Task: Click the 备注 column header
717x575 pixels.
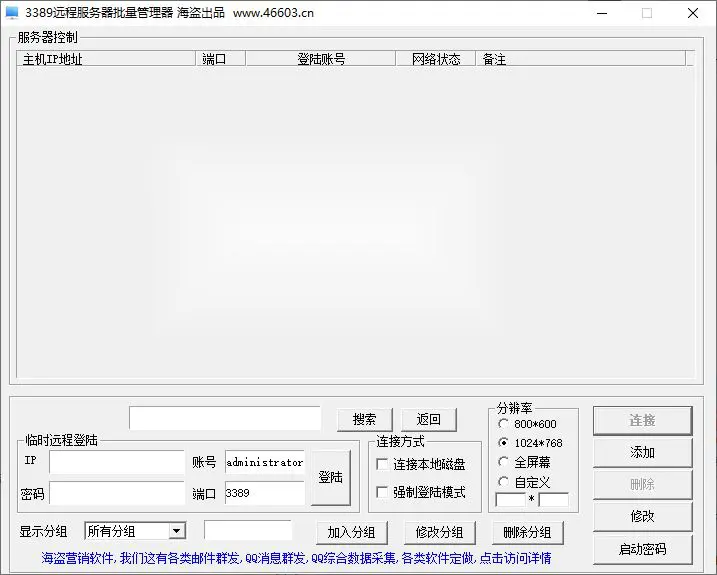Action: click(580, 59)
